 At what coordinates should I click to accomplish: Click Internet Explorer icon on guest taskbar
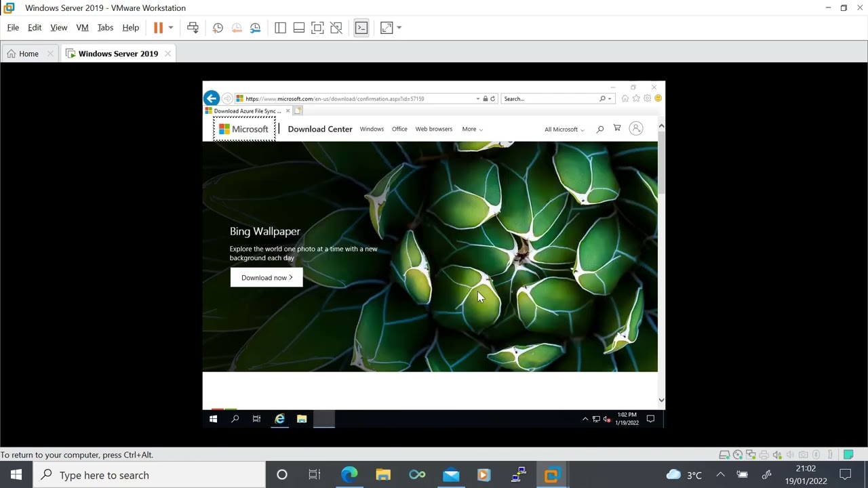[x=279, y=420]
